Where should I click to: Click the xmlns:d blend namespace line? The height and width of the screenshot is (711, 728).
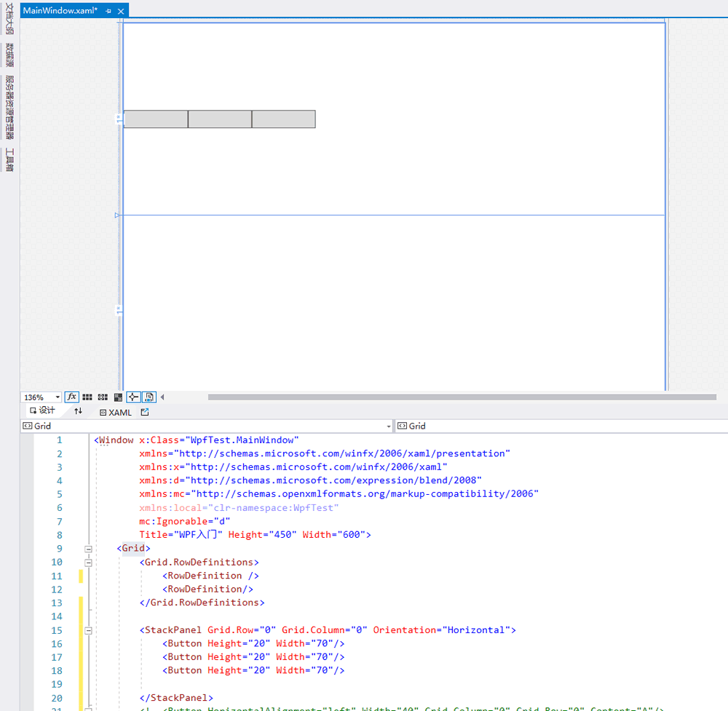pyautogui.click(x=310, y=480)
